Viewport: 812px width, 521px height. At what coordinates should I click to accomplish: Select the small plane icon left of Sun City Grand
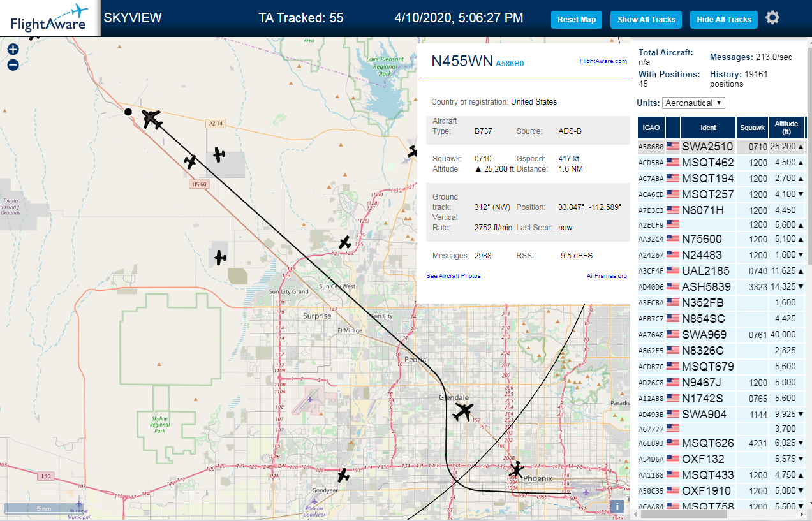pos(220,258)
